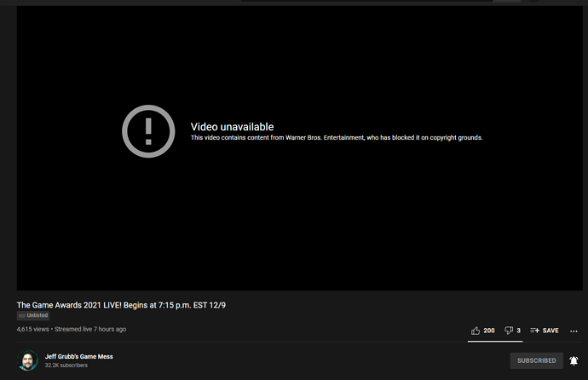Click the video title The Game Awards 2021 LIVE

121,305
